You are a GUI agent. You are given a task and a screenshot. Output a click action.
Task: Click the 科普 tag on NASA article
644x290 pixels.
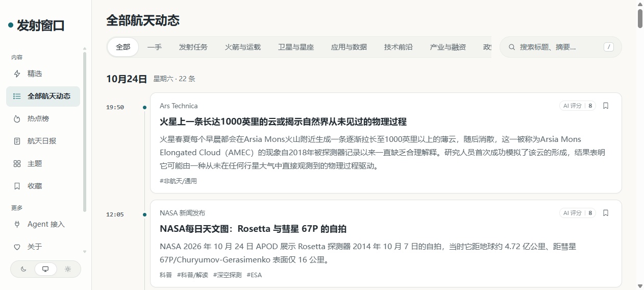click(x=166, y=275)
